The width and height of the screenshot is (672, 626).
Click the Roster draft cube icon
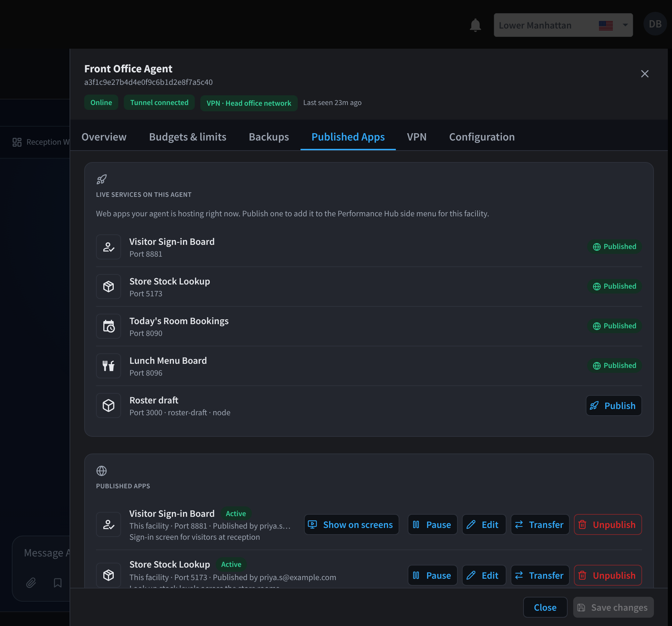[109, 406]
